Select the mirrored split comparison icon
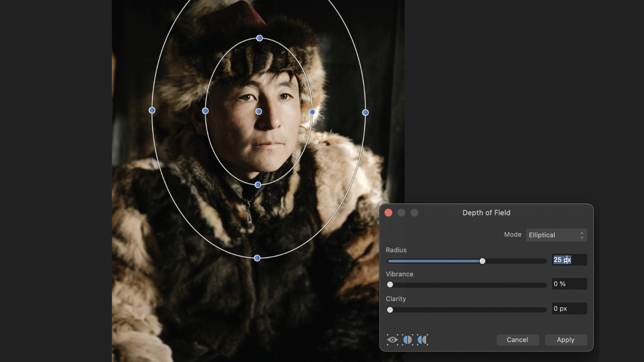 click(422, 339)
